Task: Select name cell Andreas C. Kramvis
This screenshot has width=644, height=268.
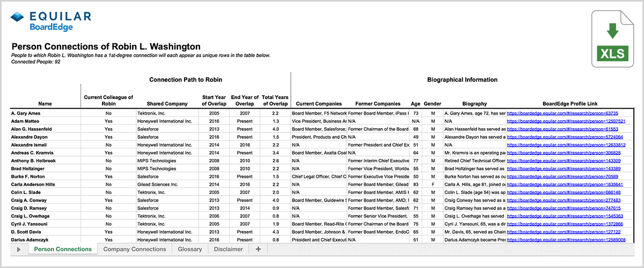Action: [x=46, y=153]
